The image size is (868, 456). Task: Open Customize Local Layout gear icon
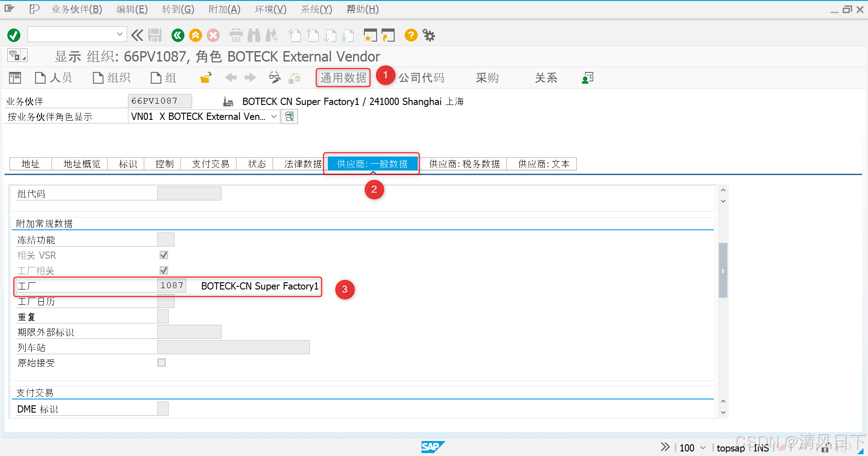[x=429, y=35]
